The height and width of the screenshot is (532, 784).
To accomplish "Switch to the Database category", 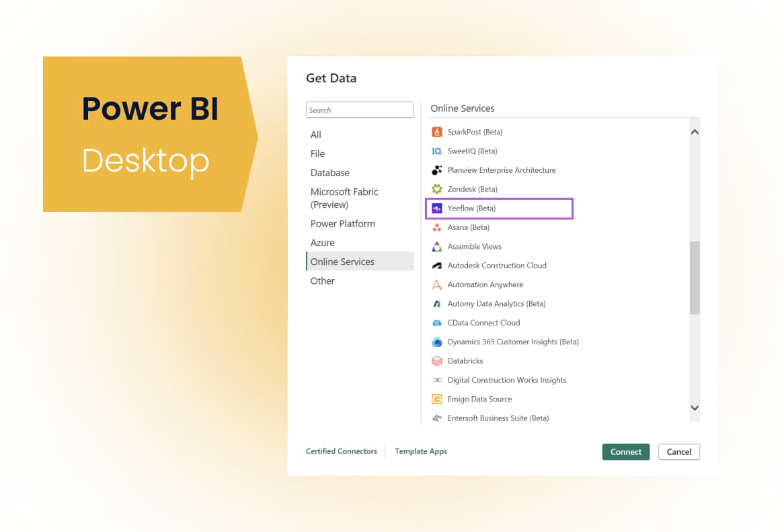I will click(329, 173).
